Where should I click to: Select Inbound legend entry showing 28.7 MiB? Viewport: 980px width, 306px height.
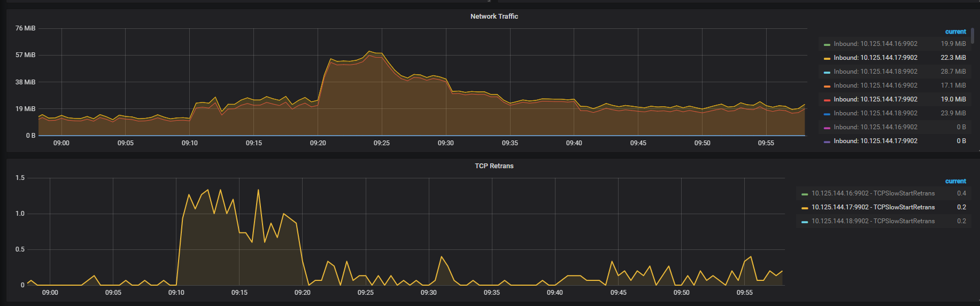tap(875, 72)
